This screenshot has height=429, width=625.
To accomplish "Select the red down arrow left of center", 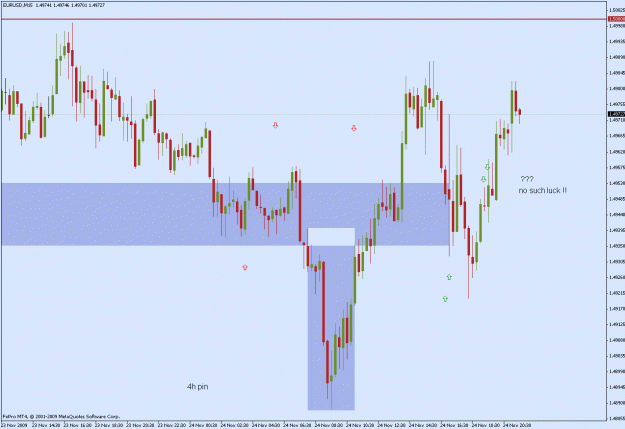I will click(x=275, y=125).
